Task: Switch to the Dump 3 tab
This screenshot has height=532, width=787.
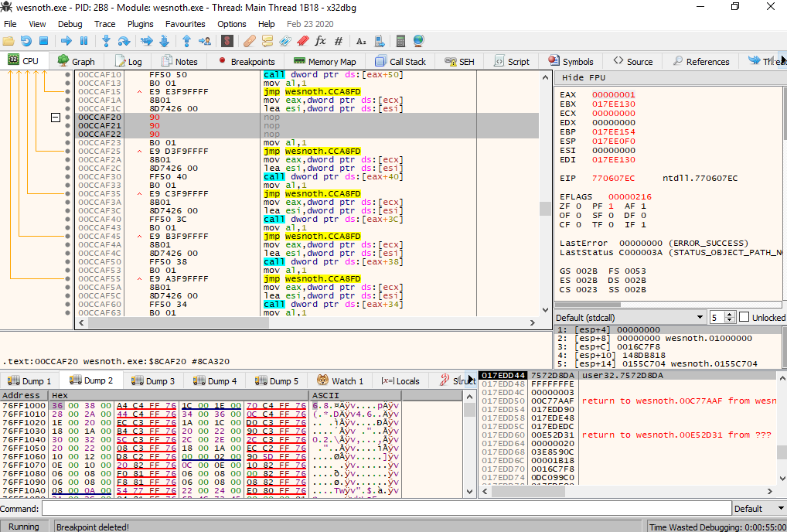Action: click(x=153, y=381)
